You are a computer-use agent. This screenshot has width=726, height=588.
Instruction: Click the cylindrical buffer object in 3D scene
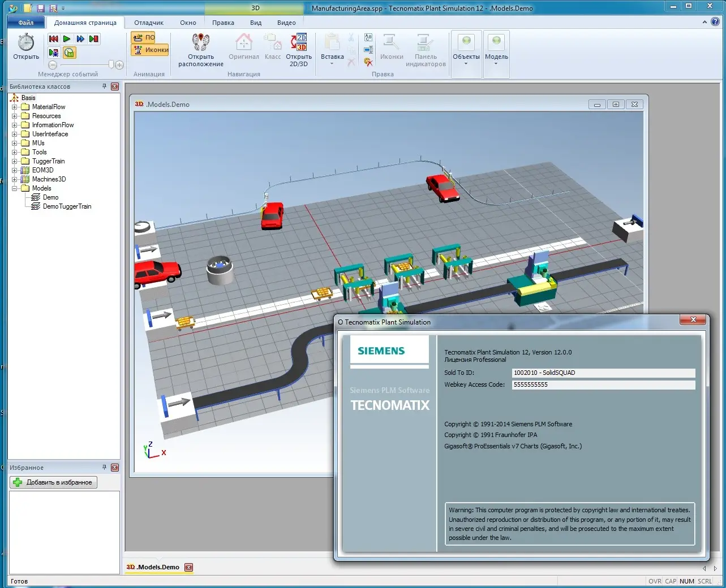pyautogui.click(x=220, y=270)
